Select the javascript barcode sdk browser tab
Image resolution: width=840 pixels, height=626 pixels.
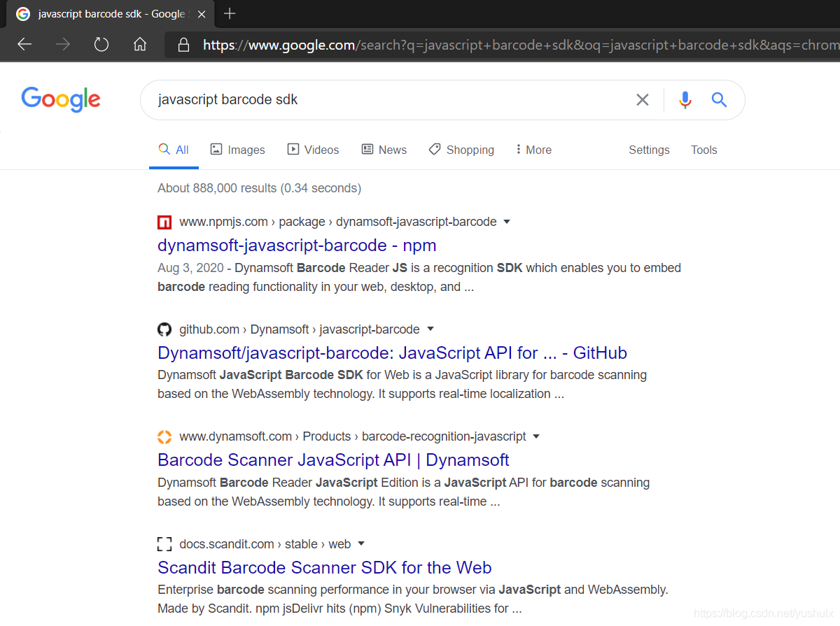coord(112,13)
